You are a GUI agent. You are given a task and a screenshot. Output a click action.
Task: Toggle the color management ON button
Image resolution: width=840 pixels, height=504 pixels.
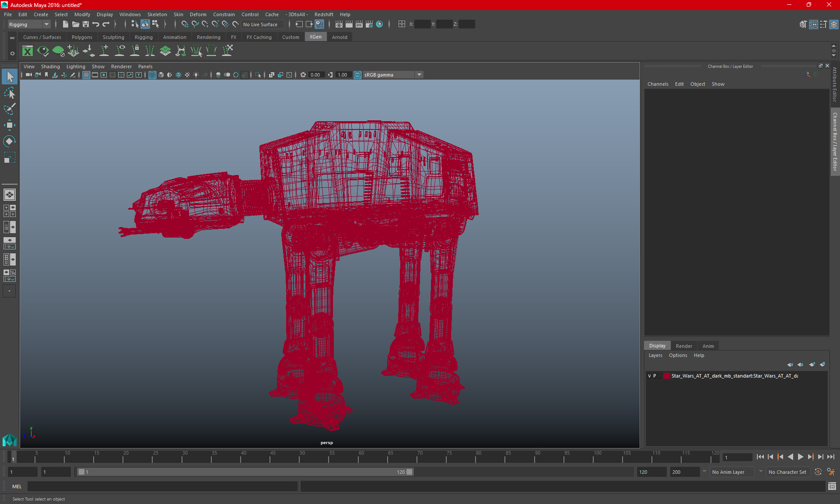click(357, 75)
